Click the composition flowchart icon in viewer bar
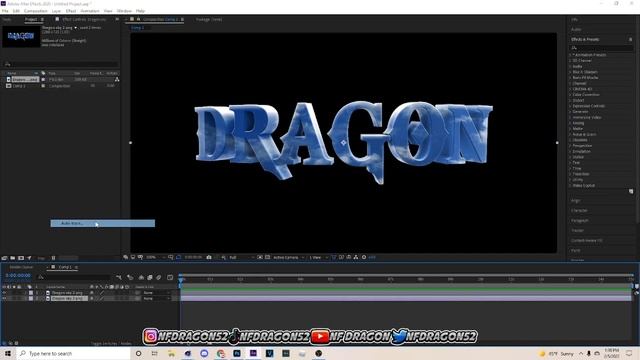This screenshot has height=360, width=640. (x=356, y=258)
